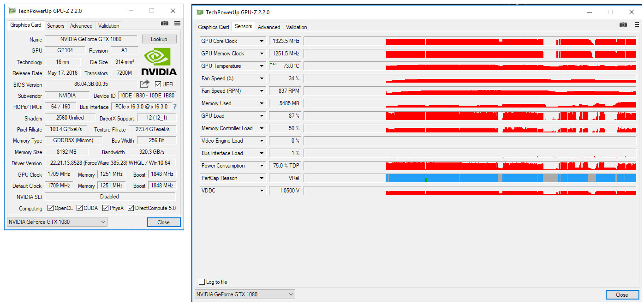Click the Driver Version field
This screenshot has height=306, width=644.
(110, 163)
